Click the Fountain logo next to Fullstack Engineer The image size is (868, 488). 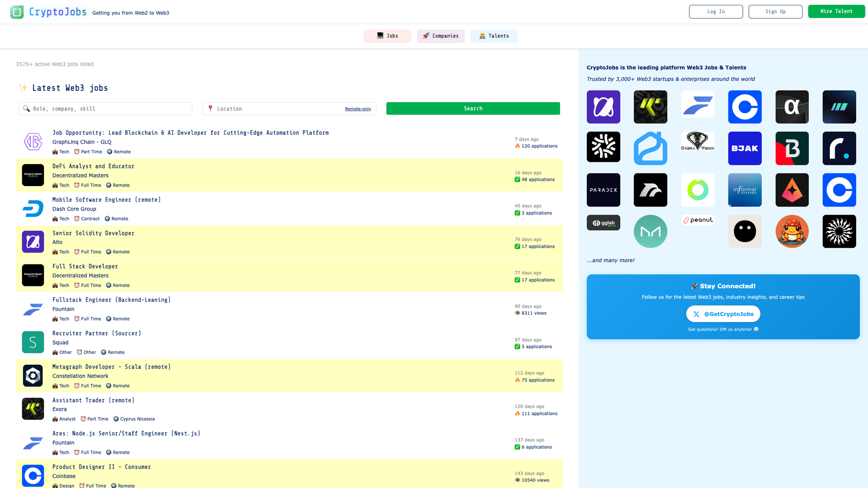point(33,309)
